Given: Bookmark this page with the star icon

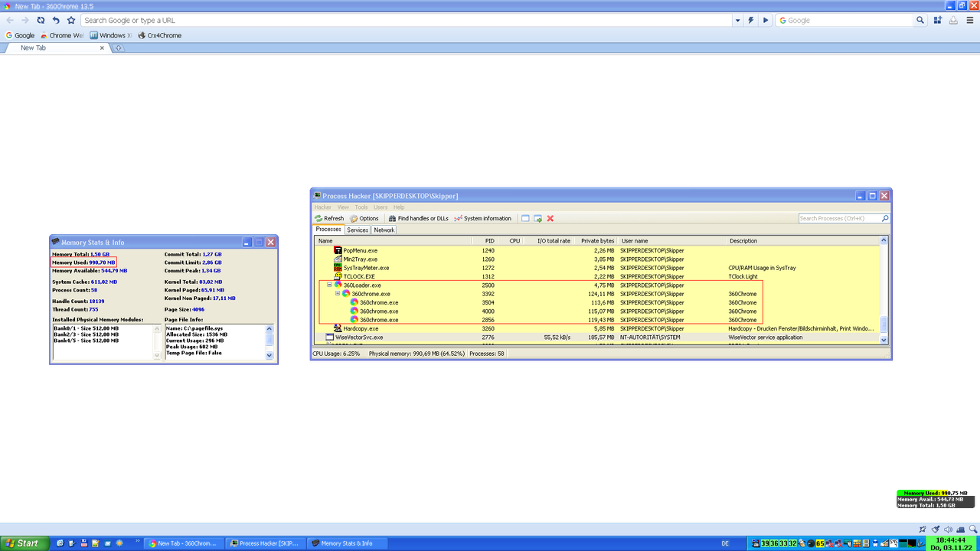Looking at the screenshot, I should (x=71, y=21).
